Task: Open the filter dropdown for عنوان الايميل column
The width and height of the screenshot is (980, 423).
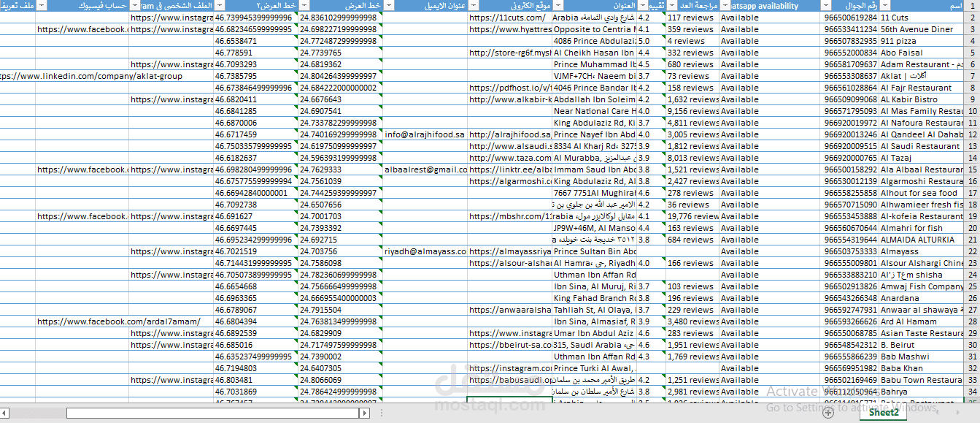Action: pyautogui.click(x=389, y=5)
